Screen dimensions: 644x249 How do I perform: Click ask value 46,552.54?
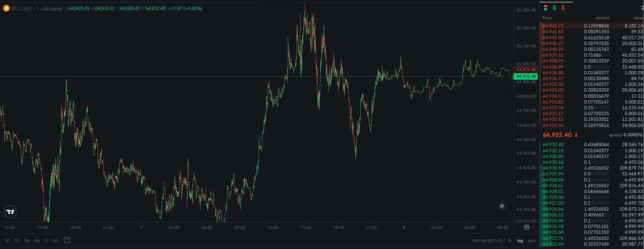[x=632, y=55]
